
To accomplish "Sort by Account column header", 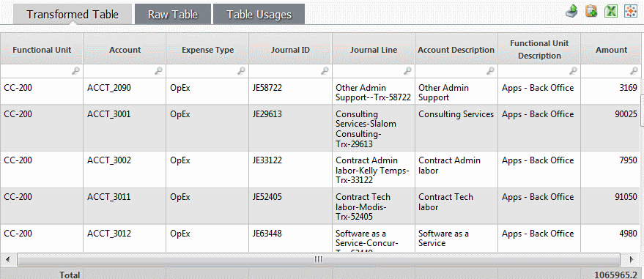I will click(x=125, y=50).
